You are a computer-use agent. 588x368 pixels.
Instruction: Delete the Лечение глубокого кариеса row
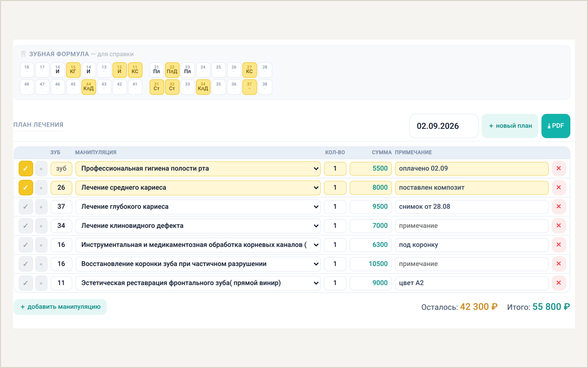558,207
